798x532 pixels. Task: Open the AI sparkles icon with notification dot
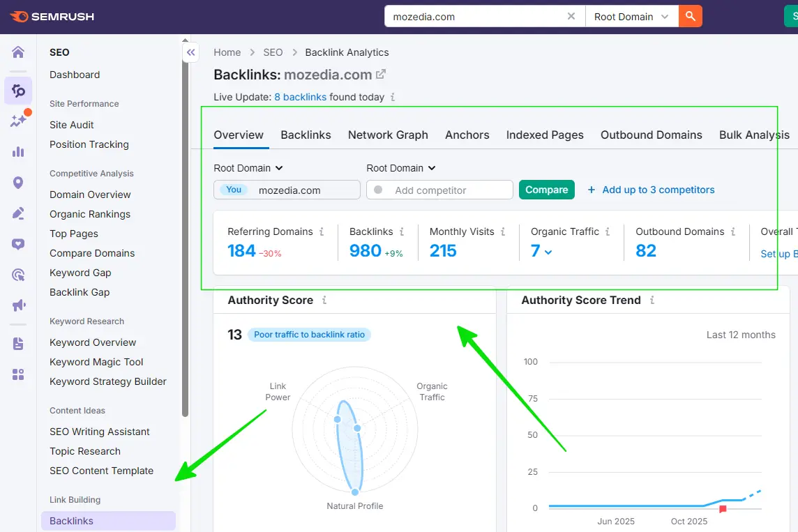tap(17, 120)
